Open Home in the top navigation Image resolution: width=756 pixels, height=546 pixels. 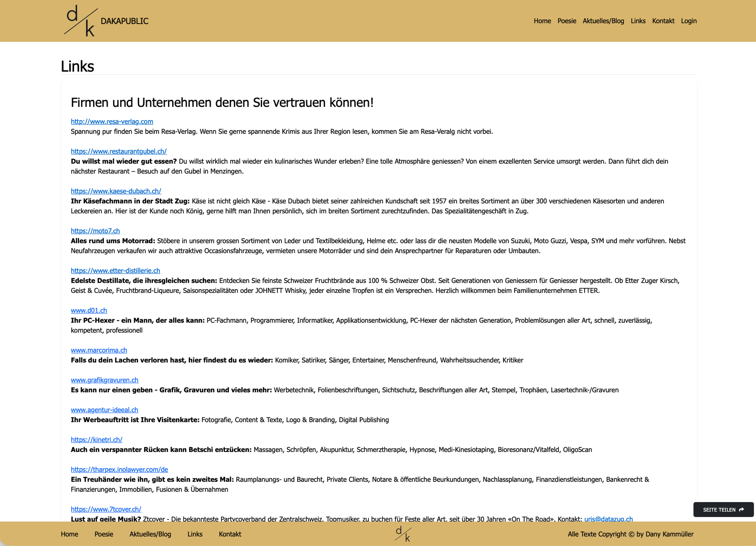click(x=542, y=21)
